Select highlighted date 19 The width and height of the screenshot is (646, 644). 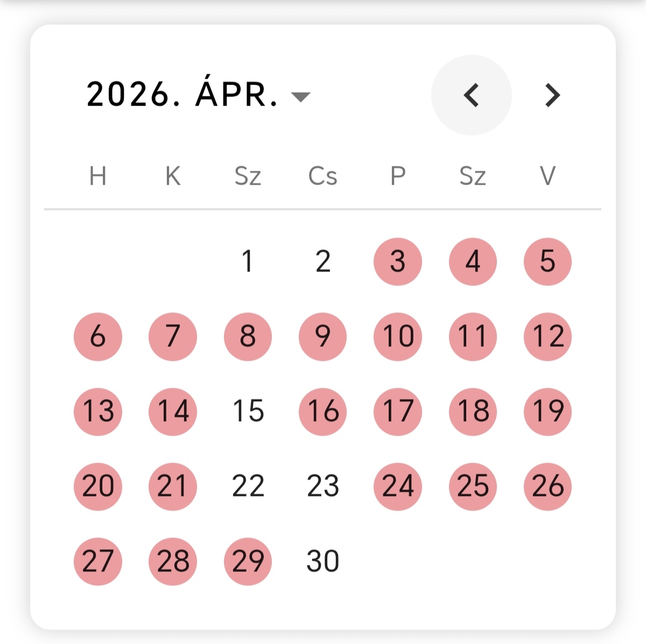pyautogui.click(x=547, y=411)
